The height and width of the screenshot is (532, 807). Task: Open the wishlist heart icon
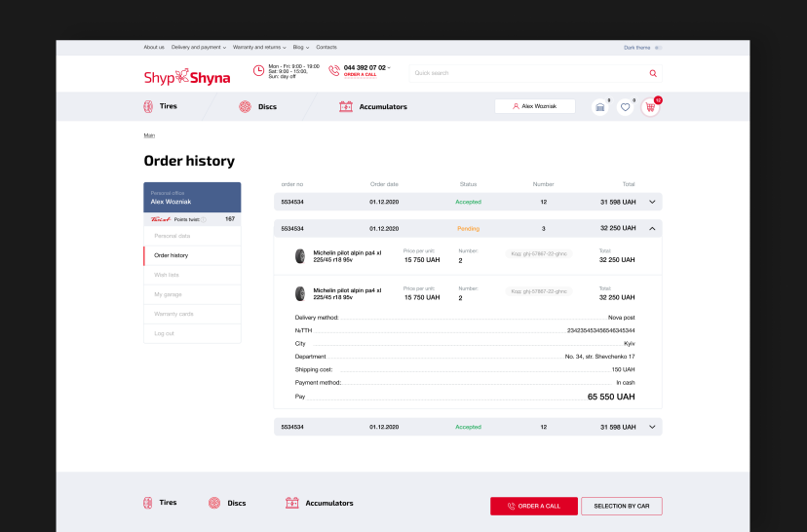pyautogui.click(x=626, y=106)
